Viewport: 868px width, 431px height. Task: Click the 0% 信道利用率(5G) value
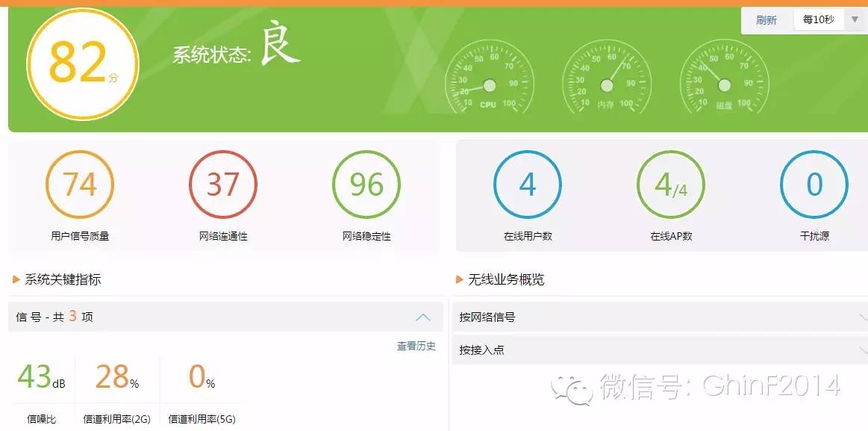202,377
